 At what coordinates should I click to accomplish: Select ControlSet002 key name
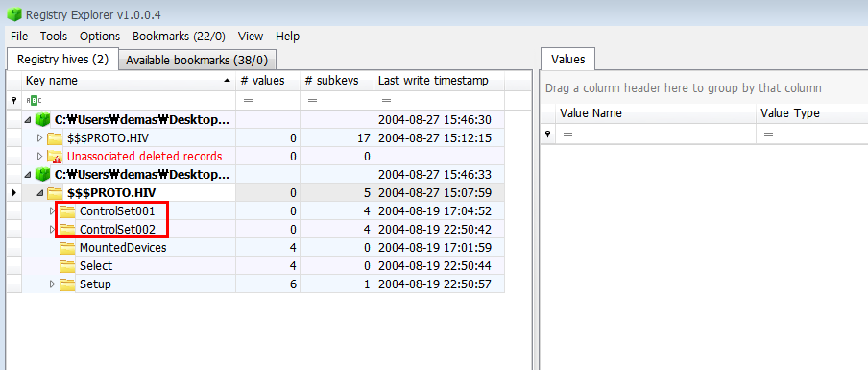(x=117, y=230)
